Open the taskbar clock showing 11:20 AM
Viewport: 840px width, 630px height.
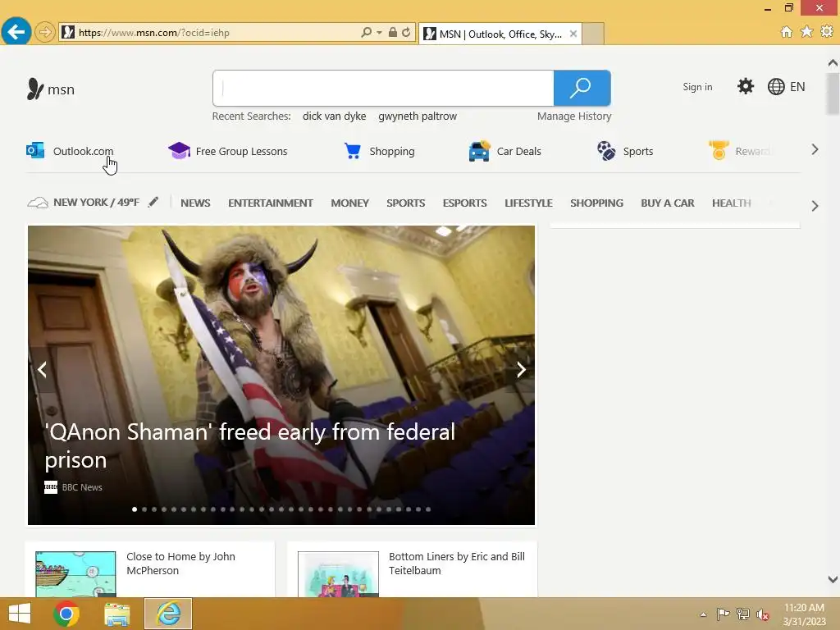(x=804, y=614)
